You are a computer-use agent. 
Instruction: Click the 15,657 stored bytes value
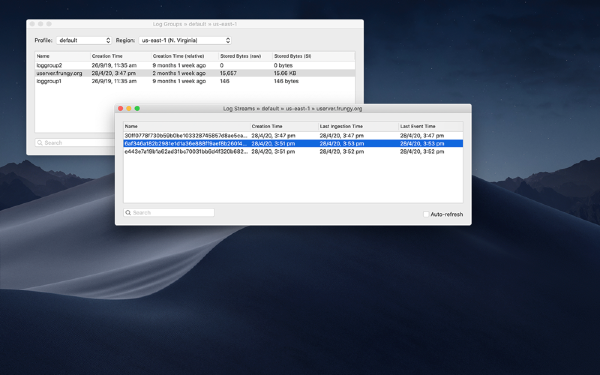(x=228, y=73)
